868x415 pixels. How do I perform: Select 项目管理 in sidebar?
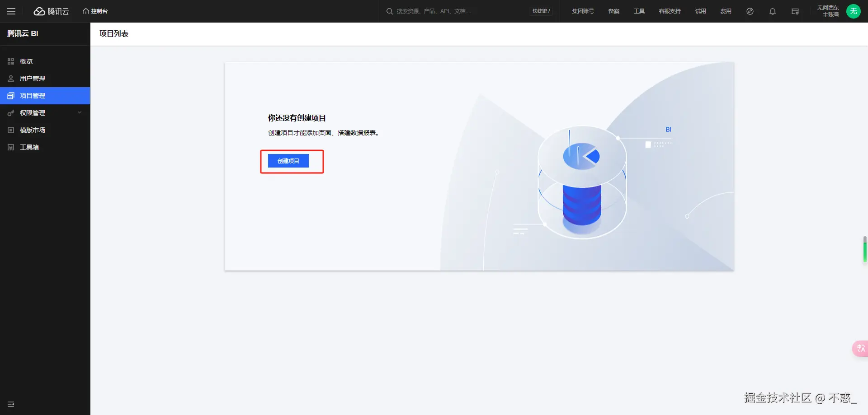click(45, 96)
